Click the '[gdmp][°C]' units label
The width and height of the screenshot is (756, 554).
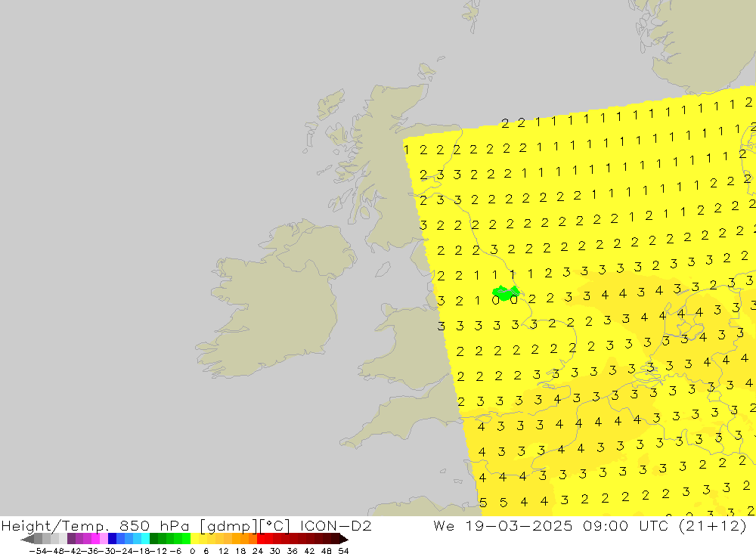tap(245, 526)
